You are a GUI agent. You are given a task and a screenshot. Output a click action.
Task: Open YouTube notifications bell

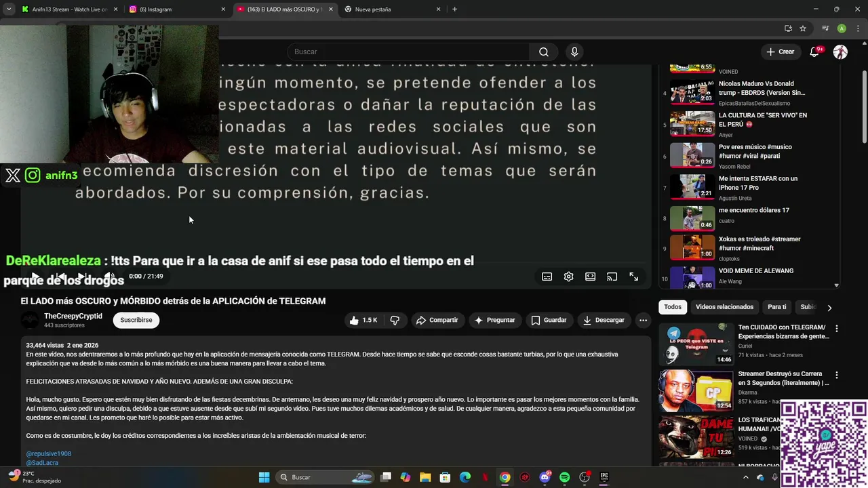pos(815,52)
